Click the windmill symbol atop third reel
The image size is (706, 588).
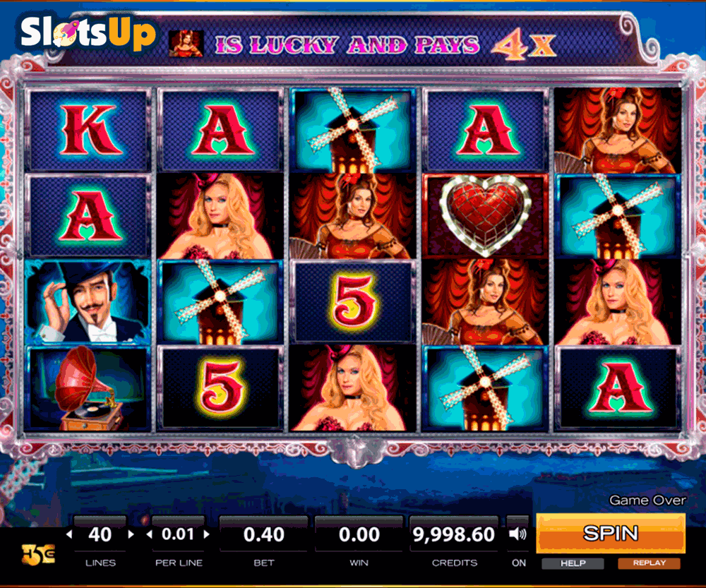point(352,131)
